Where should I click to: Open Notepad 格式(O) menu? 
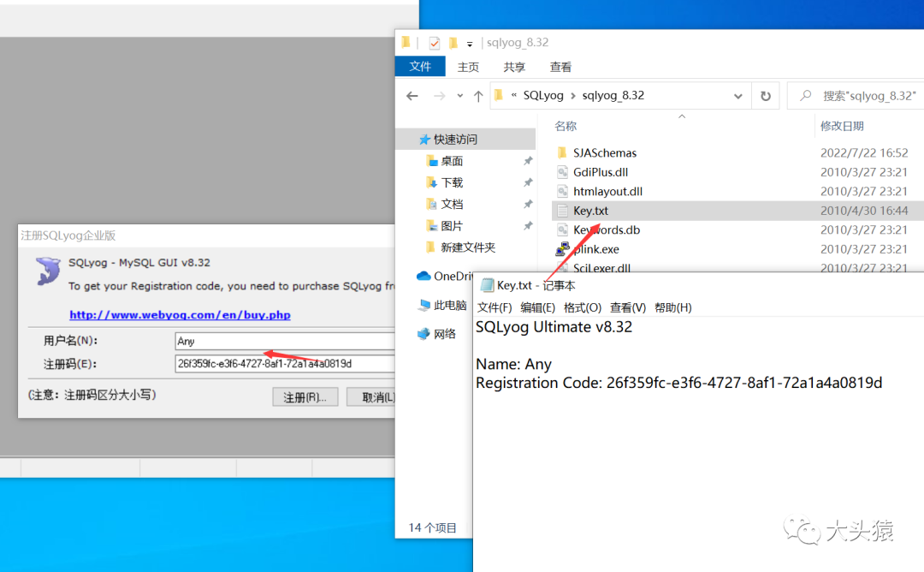click(x=583, y=307)
